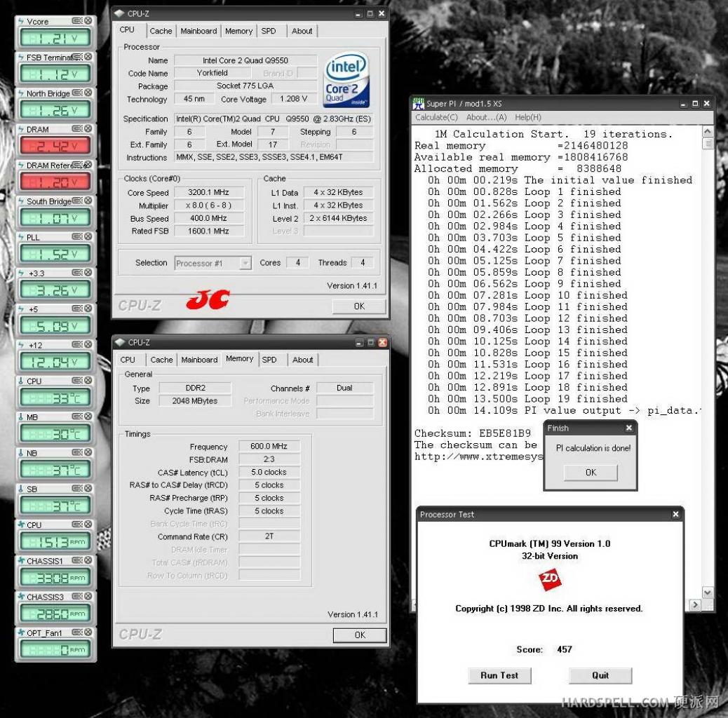Screen dimensions: 728x718
Task: Open settings icon on CHASSIS1 fan widget
Action: (x=77, y=560)
